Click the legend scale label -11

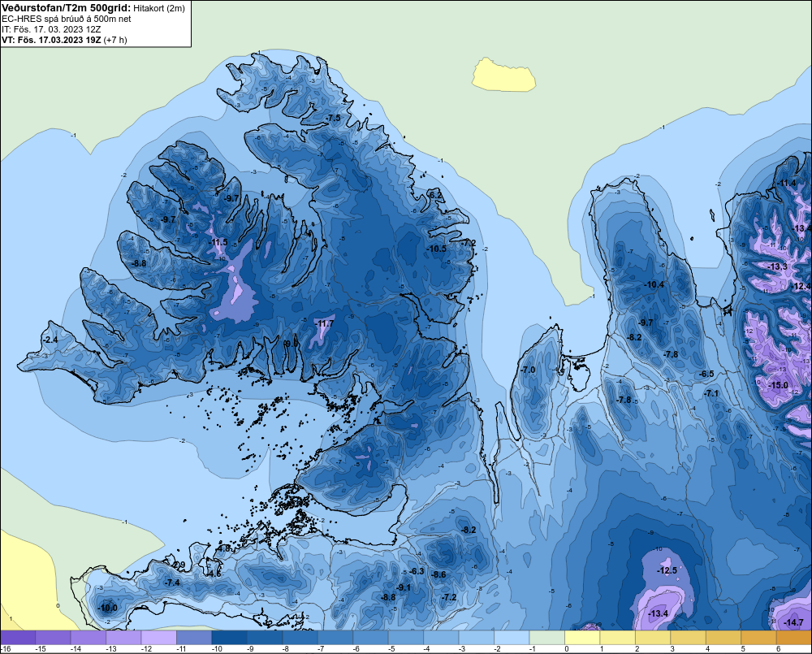(x=181, y=649)
